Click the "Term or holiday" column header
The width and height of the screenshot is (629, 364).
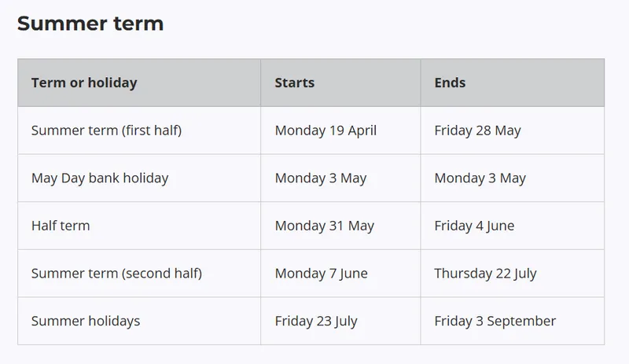pyautogui.click(x=84, y=83)
